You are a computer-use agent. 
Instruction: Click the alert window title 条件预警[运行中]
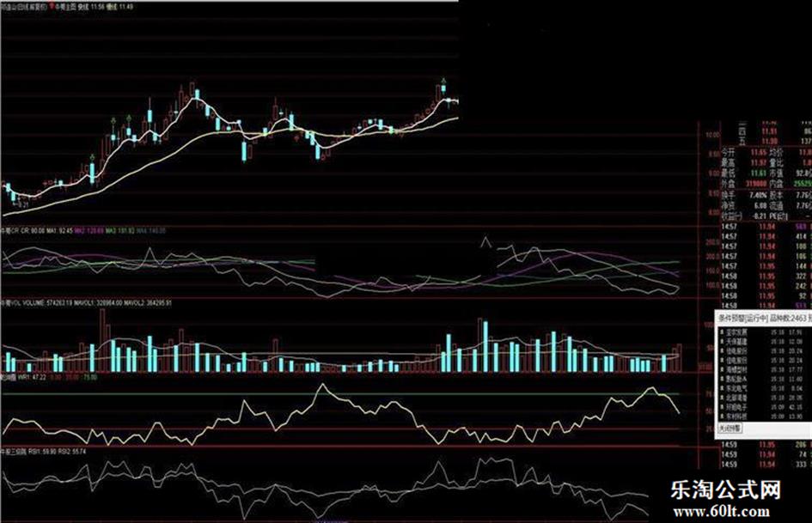pyautogui.click(x=742, y=319)
